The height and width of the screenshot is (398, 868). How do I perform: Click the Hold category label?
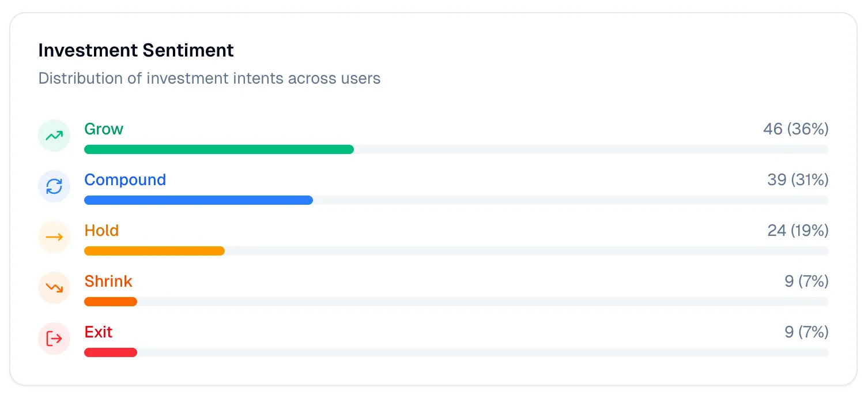(101, 231)
